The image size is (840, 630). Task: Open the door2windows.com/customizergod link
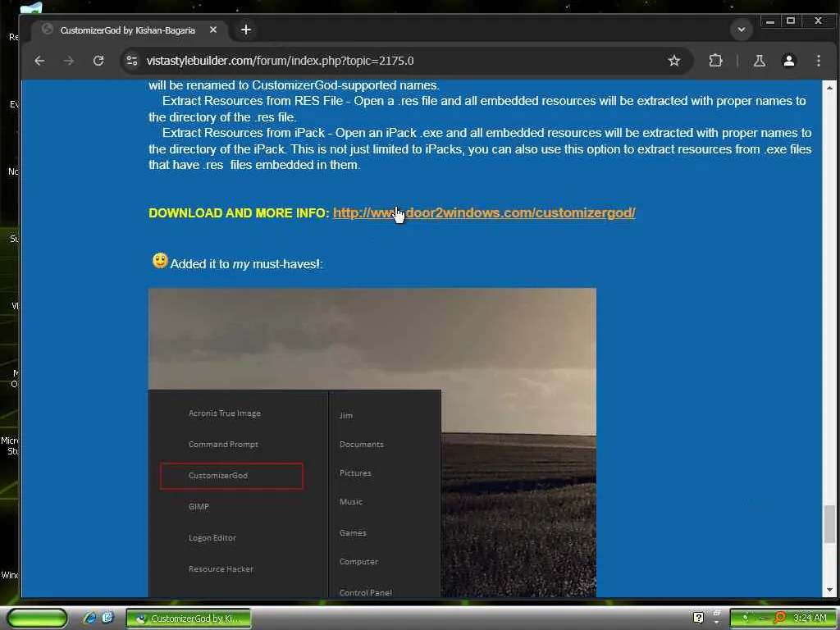click(x=484, y=213)
